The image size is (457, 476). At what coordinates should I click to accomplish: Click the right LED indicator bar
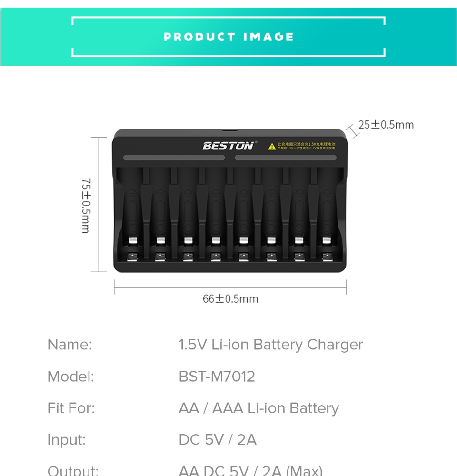[x=286, y=158]
